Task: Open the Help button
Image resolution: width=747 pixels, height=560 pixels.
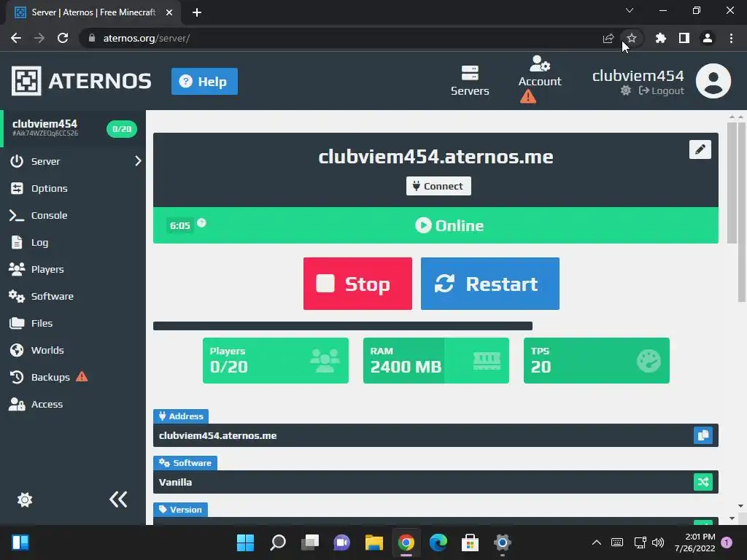Action: tap(204, 82)
